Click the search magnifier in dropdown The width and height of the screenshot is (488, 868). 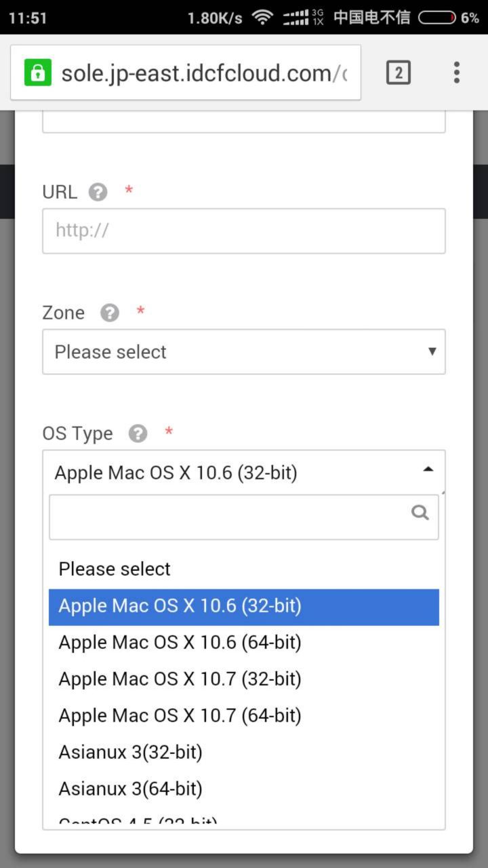(x=420, y=513)
